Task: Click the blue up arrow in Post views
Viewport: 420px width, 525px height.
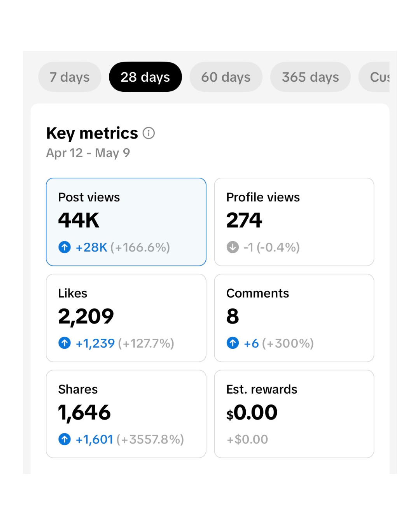Action: point(65,247)
